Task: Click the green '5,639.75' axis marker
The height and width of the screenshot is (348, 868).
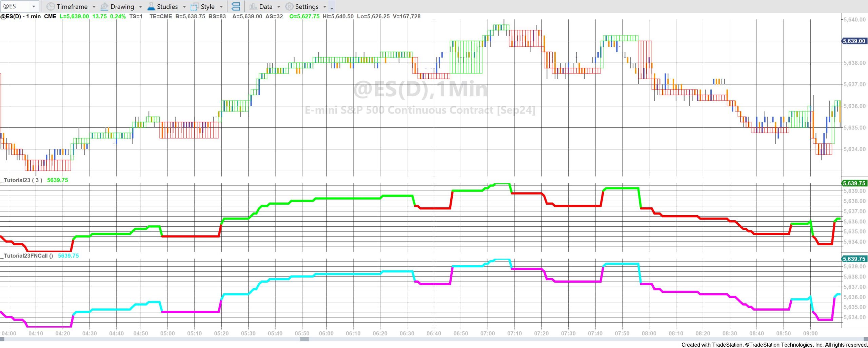Action: tap(854, 183)
